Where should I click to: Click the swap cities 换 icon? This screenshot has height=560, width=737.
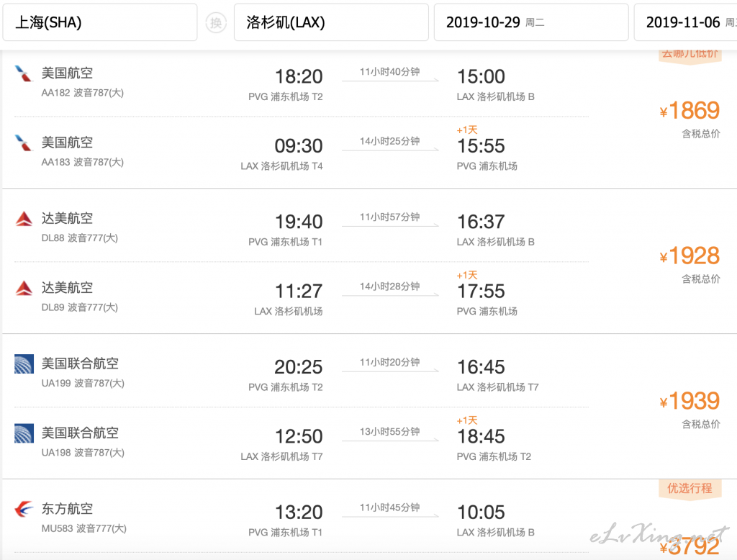click(x=216, y=22)
